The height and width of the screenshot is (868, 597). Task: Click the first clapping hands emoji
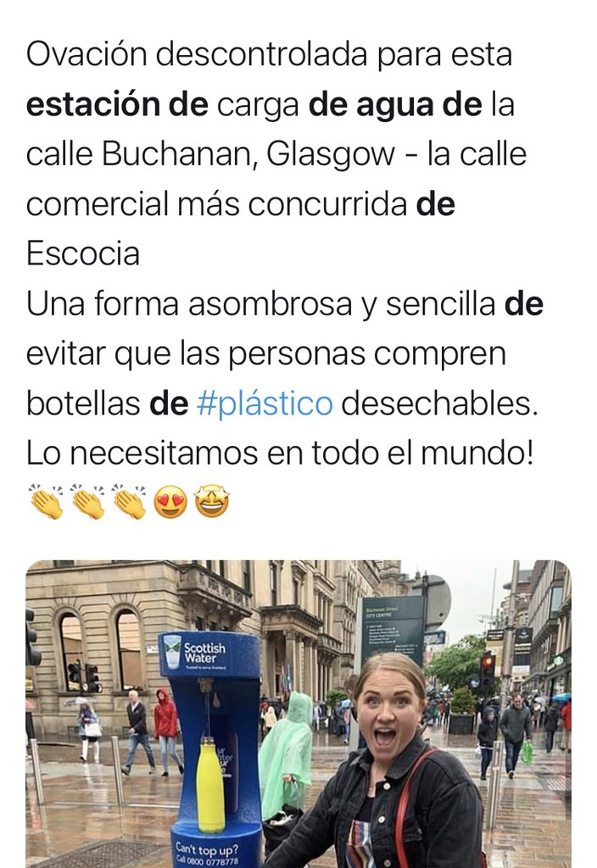[x=47, y=502]
